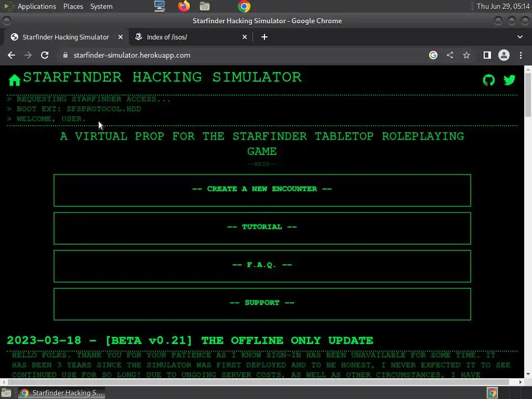This screenshot has width=532, height=399.
Task: Open the Applications menu
Action: pos(37,6)
